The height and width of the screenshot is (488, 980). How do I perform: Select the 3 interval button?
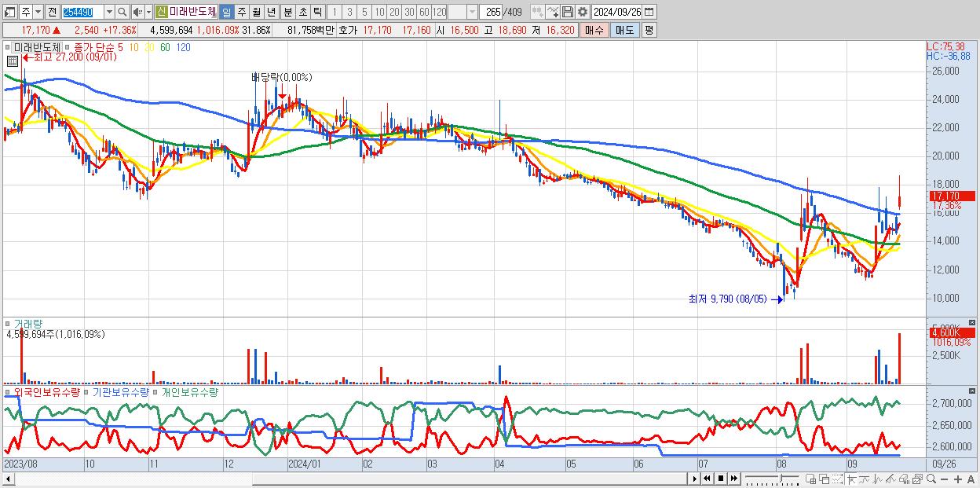349,12
